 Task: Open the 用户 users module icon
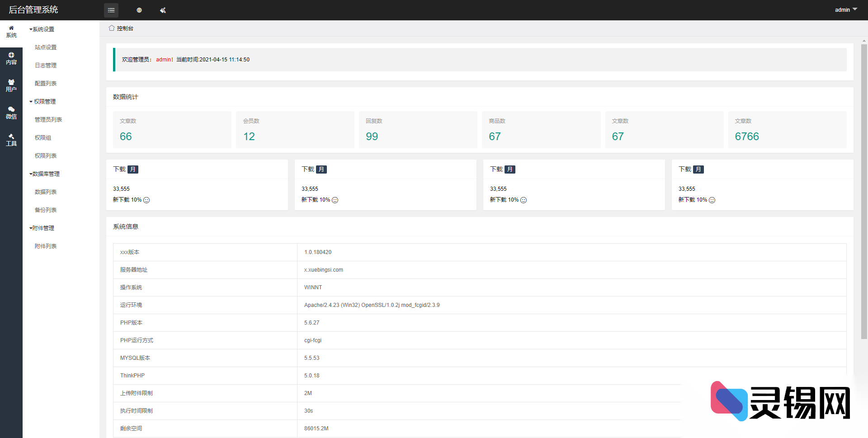point(11,85)
